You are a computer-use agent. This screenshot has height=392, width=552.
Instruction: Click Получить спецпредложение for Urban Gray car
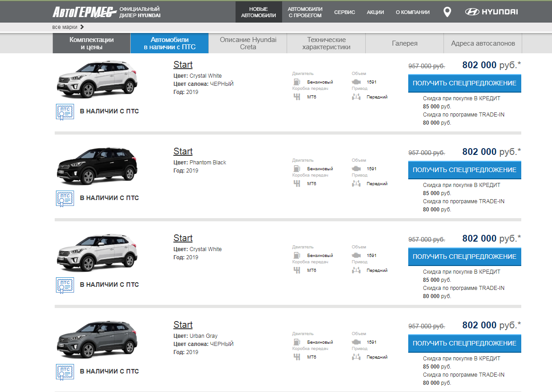(465, 343)
